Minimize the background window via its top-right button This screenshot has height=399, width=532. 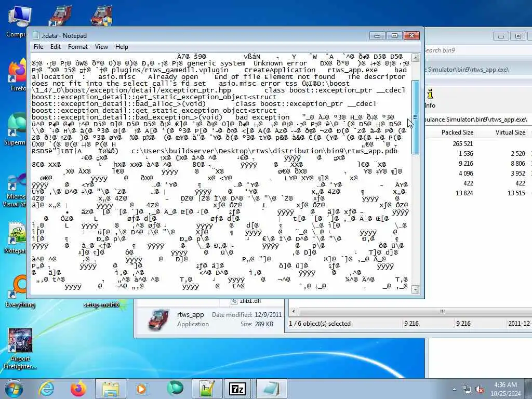pos(501,36)
